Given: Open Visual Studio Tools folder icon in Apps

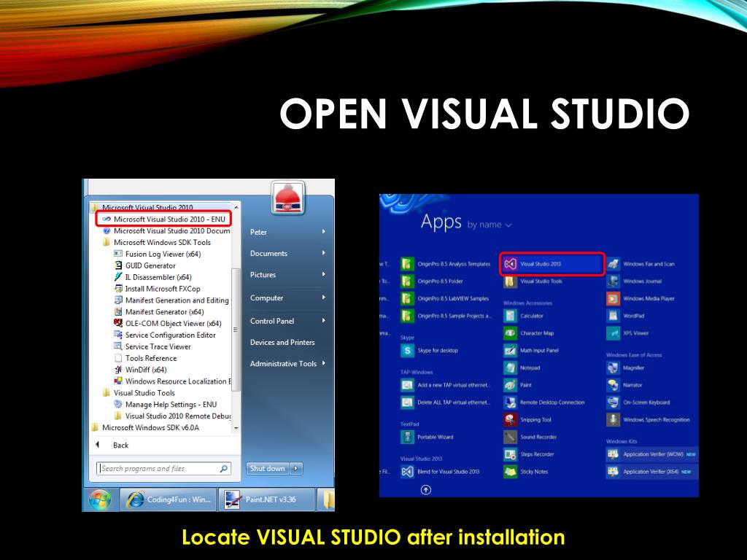Looking at the screenshot, I should pyautogui.click(x=510, y=281).
